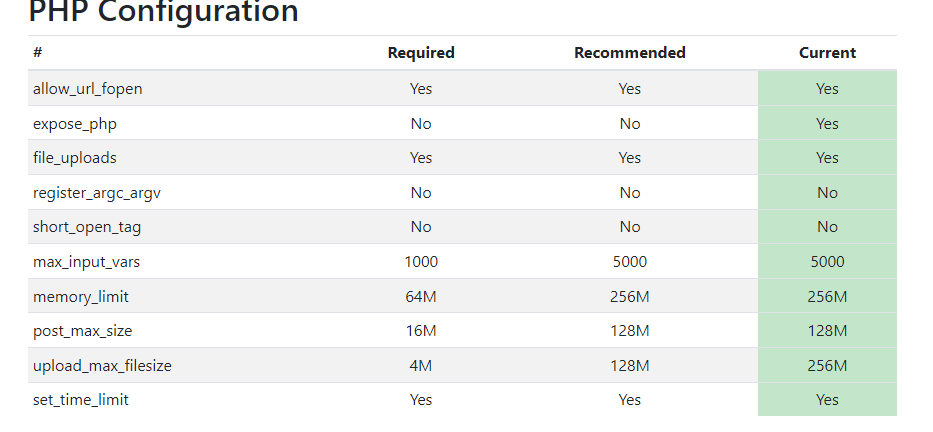Click the set_time_limit setting name
The height and width of the screenshot is (432, 933).
(81, 400)
